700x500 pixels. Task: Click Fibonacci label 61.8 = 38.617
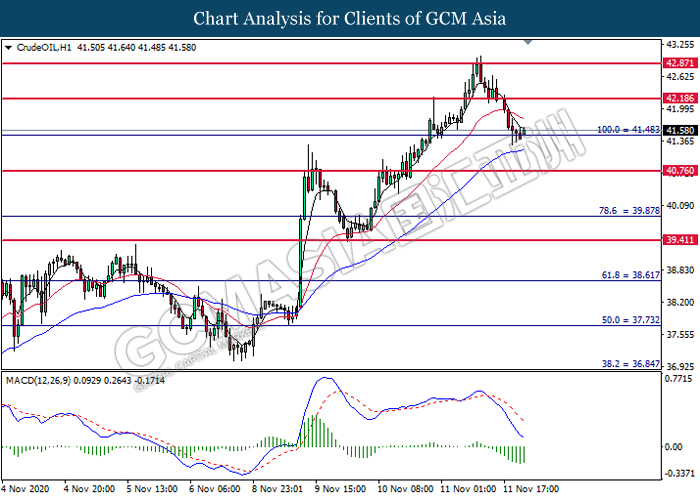tap(631, 275)
